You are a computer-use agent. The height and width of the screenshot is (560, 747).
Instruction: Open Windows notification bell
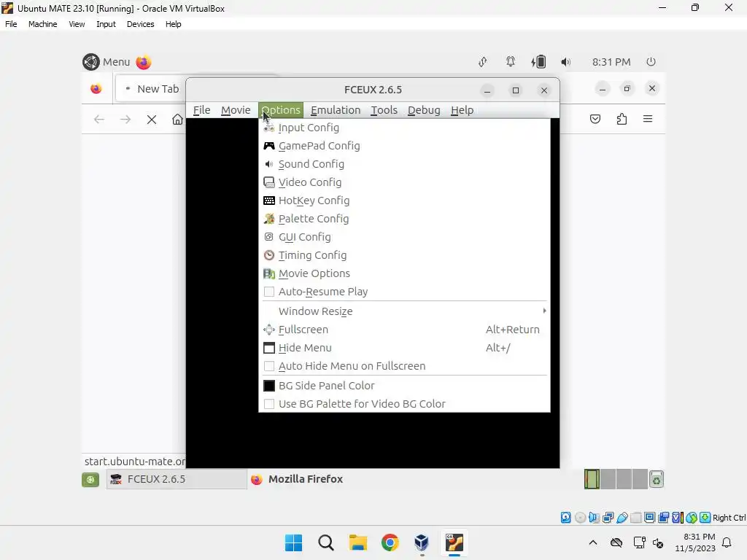727,542
